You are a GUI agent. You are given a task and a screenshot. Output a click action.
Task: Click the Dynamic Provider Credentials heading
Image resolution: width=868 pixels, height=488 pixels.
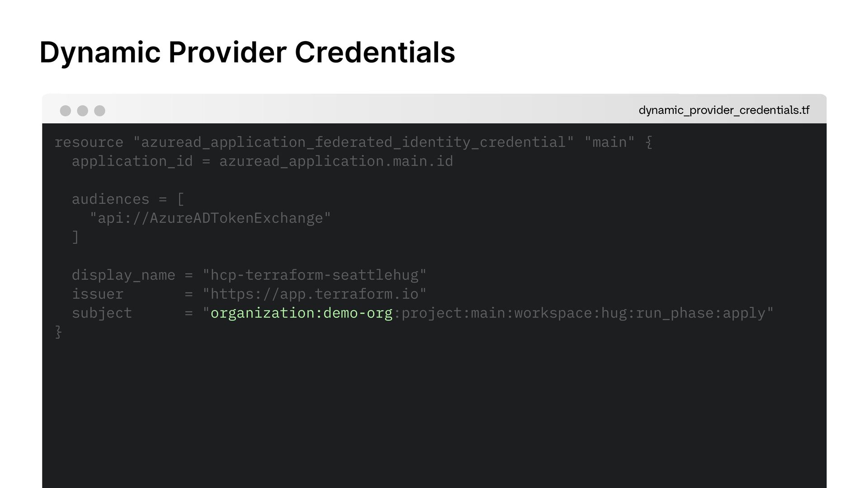[247, 52]
